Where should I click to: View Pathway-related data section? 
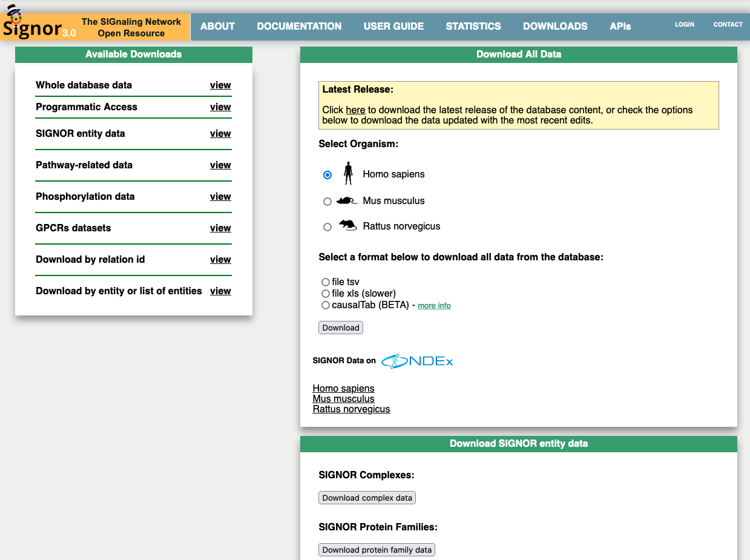220,165
